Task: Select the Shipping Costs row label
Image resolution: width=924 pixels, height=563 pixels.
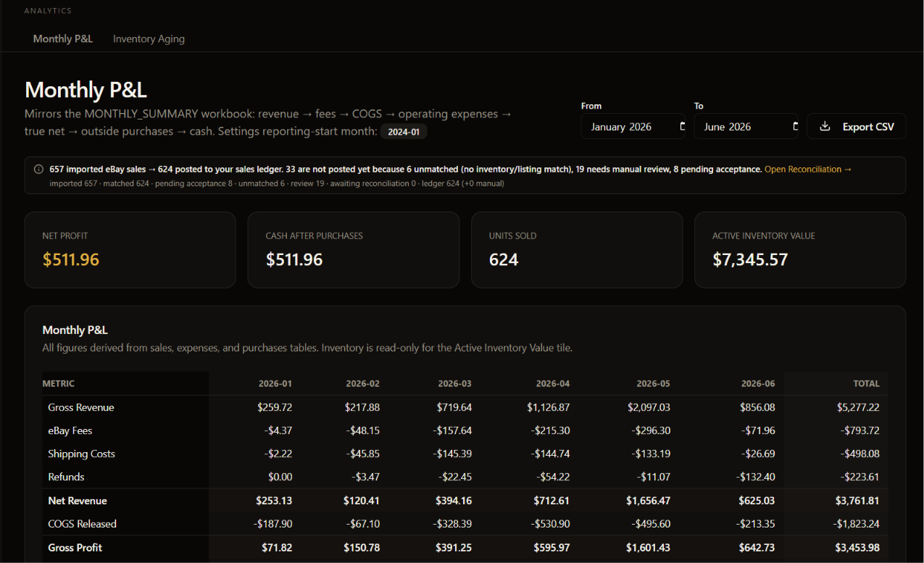Action: (x=82, y=454)
